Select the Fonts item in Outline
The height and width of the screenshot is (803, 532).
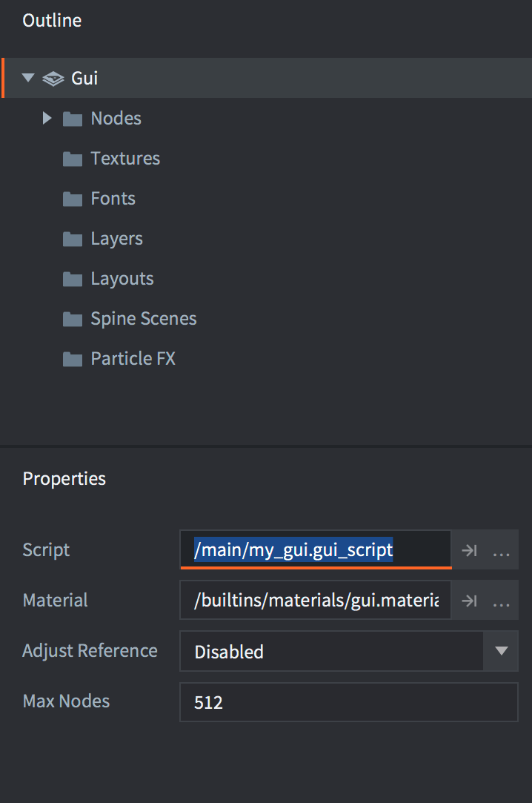[113, 199]
